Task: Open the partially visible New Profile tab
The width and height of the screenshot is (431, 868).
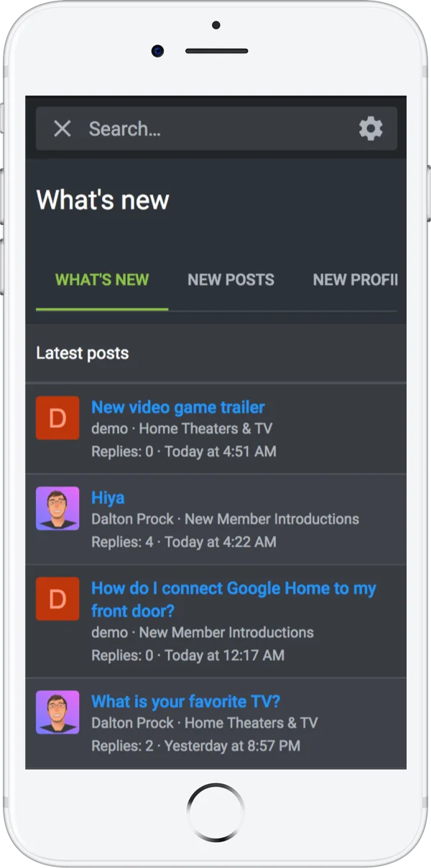Action: (x=355, y=280)
